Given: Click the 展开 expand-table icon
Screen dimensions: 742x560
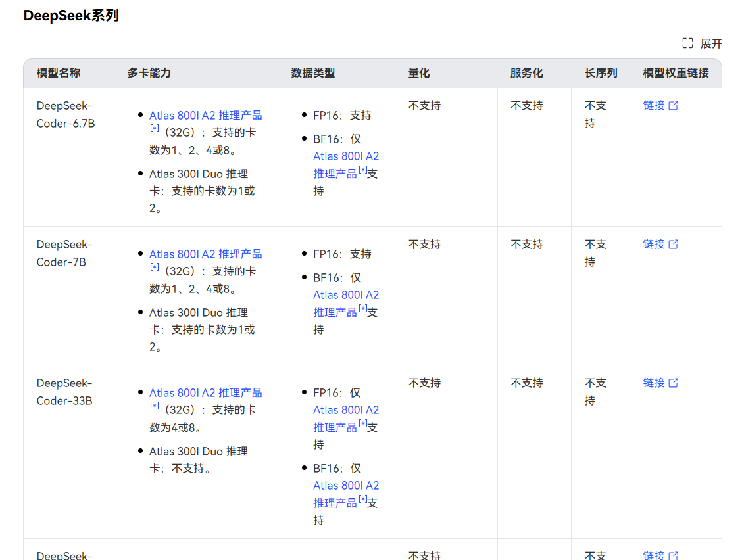Looking at the screenshot, I should (687, 43).
